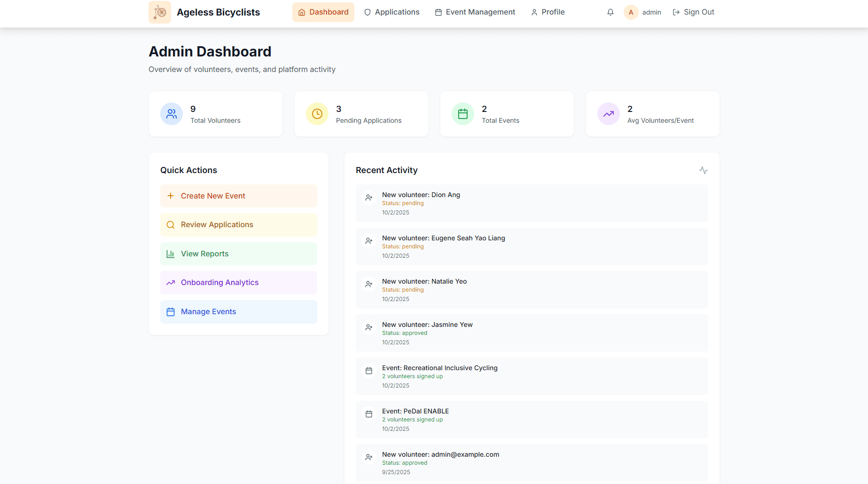
Task: Select the Total Volunteers people icon
Action: coord(171,114)
